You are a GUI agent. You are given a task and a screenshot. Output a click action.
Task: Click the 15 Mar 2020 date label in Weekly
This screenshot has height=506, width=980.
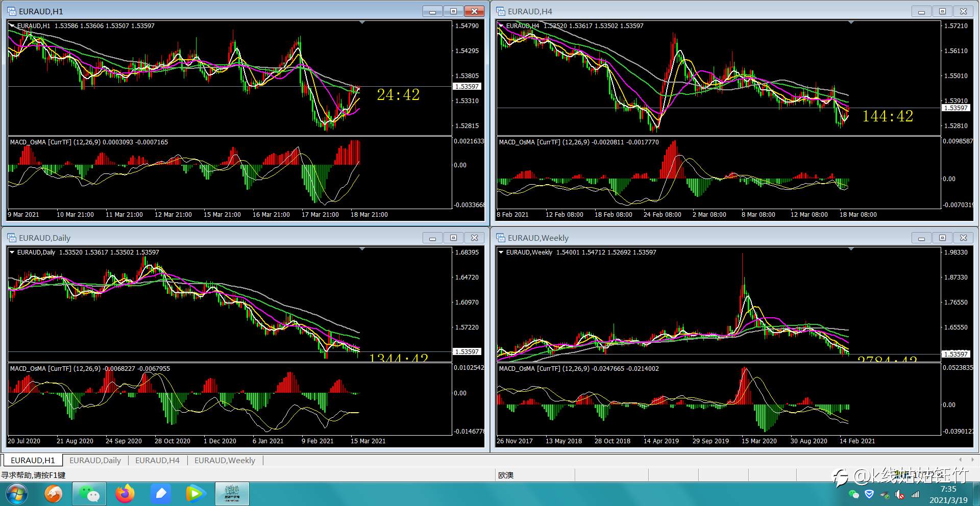click(759, 441)
